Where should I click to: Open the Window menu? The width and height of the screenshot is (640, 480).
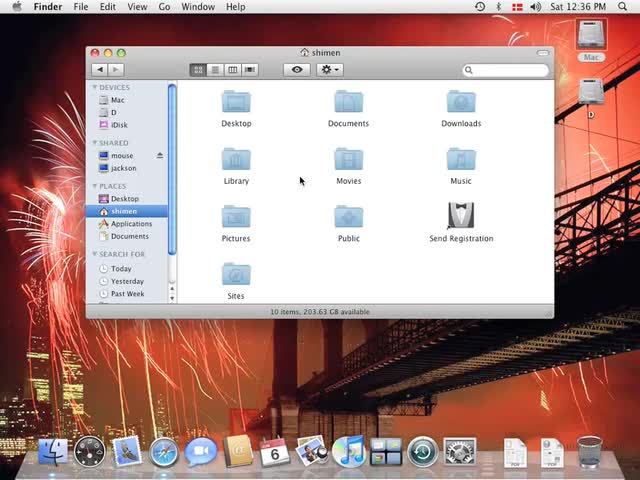point(198,7)
